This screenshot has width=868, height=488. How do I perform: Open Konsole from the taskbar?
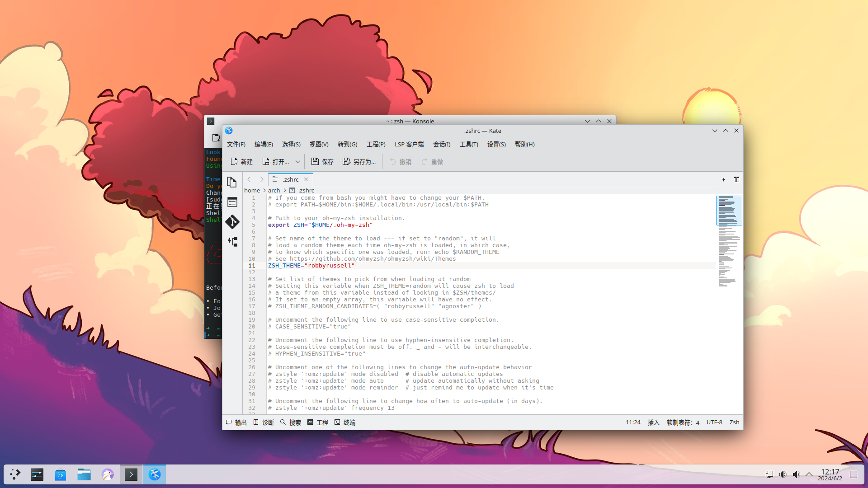coord(131,474)
